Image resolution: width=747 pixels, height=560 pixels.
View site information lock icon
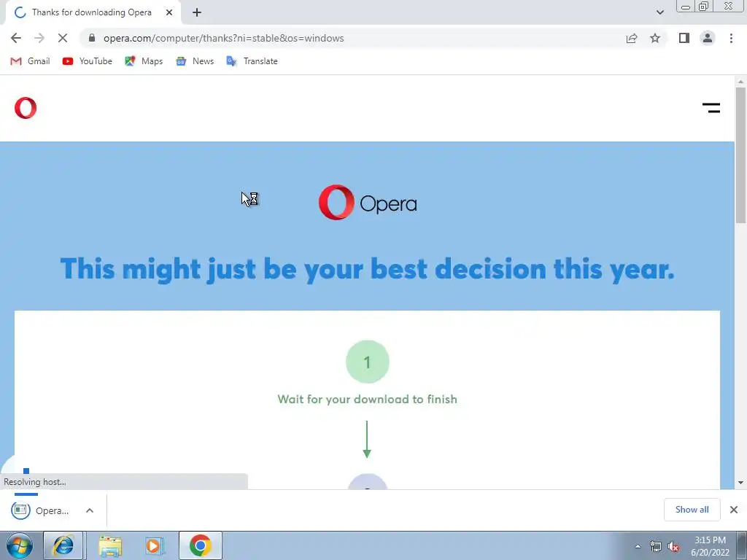92,38
